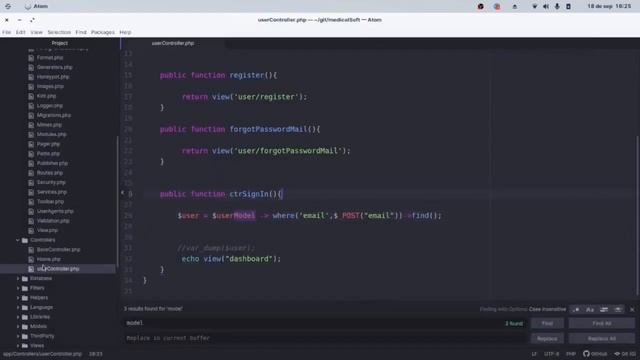The width and height of the screenshot is (640, 360).
Task: Open Kint.php in the tree
Action: coord(46,96)
